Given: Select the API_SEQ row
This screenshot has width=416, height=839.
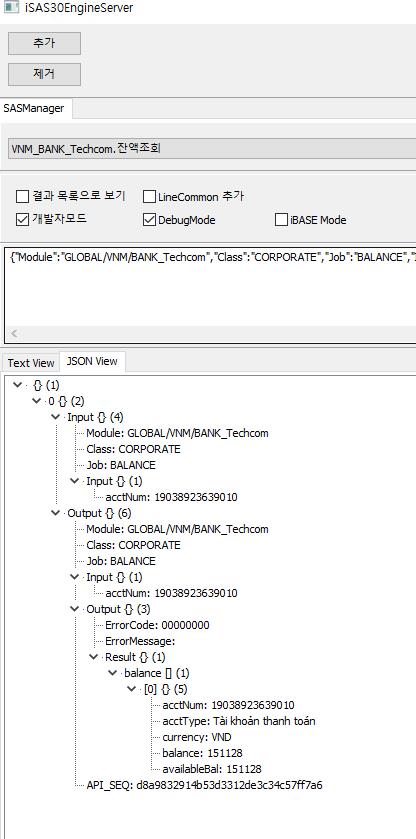Looking at the screenshot, I should point(205,785).
